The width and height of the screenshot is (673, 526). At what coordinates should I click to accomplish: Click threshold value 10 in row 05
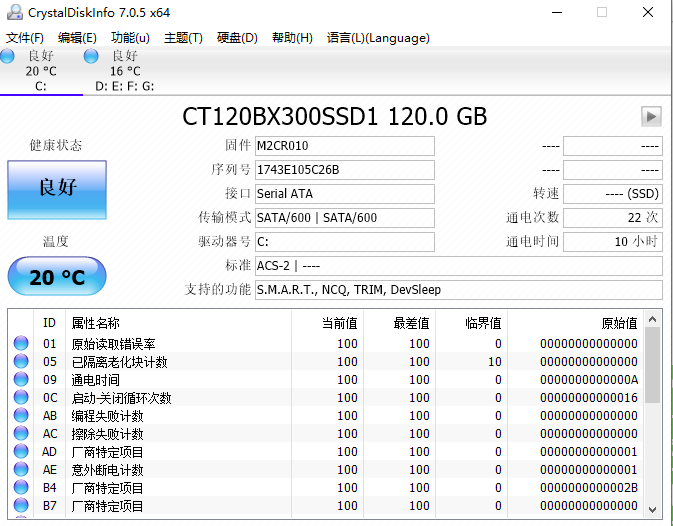click(495, 362)
